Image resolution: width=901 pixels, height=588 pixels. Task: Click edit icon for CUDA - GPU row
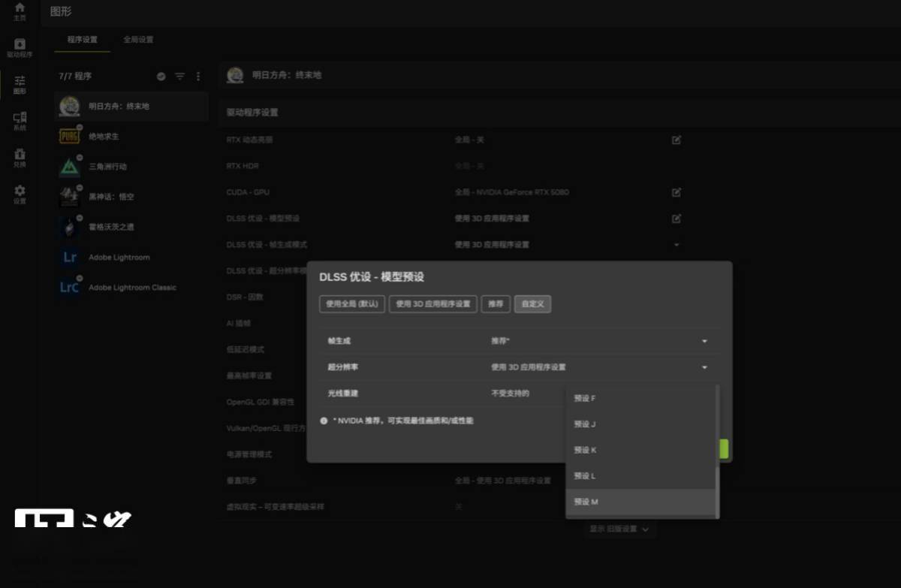tap(677, 192)
